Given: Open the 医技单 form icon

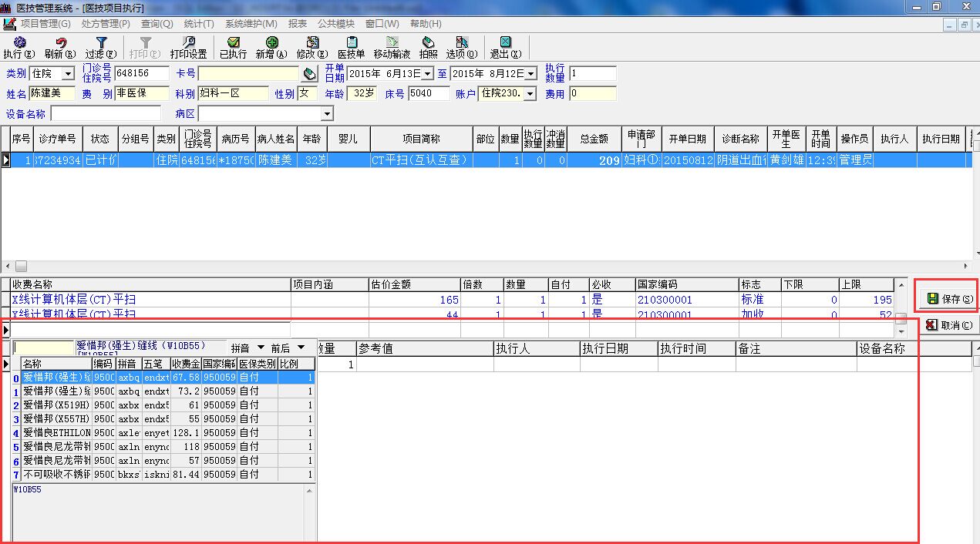Looking at the screenshot, I should 351,47.
